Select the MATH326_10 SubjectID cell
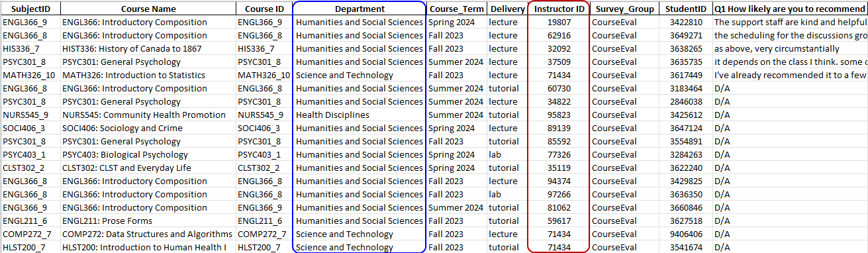The height and width of the screenshot is (253, 868). point(30,75)
